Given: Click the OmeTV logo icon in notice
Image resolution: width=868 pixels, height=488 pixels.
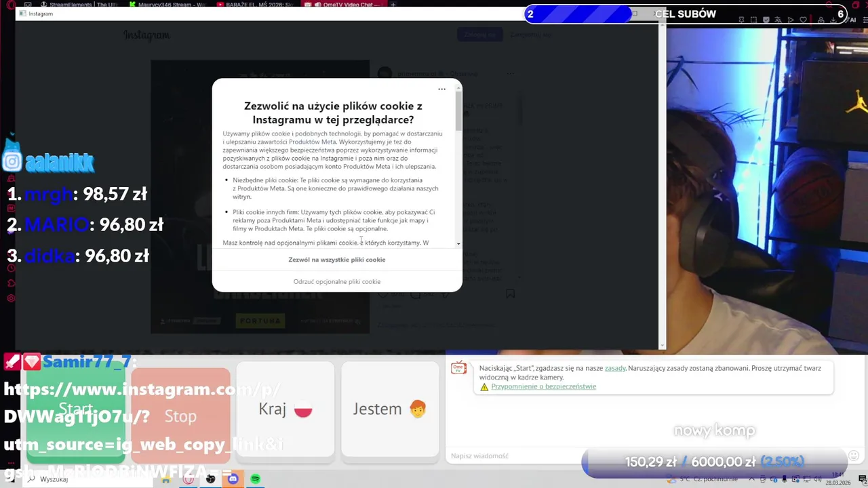Looking at the screenshot, I should (459, 368).
